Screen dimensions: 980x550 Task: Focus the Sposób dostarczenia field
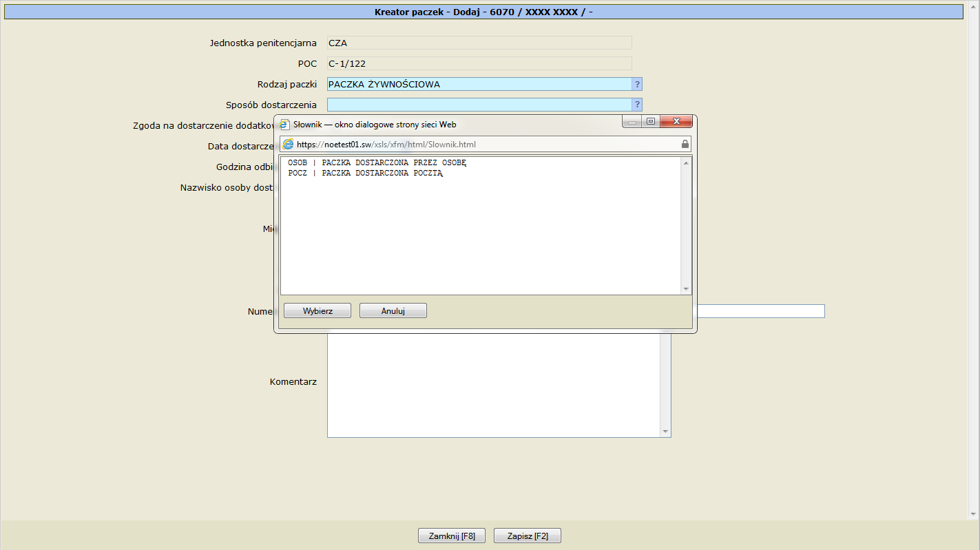click(x=479, y=105)
